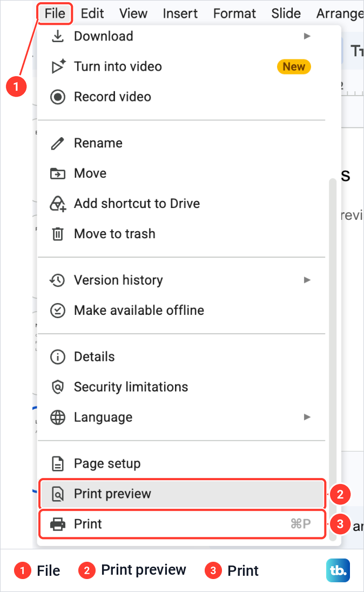Select Make available offline text
This screenshot has height=592, width=364.
(x=139, y=311)
